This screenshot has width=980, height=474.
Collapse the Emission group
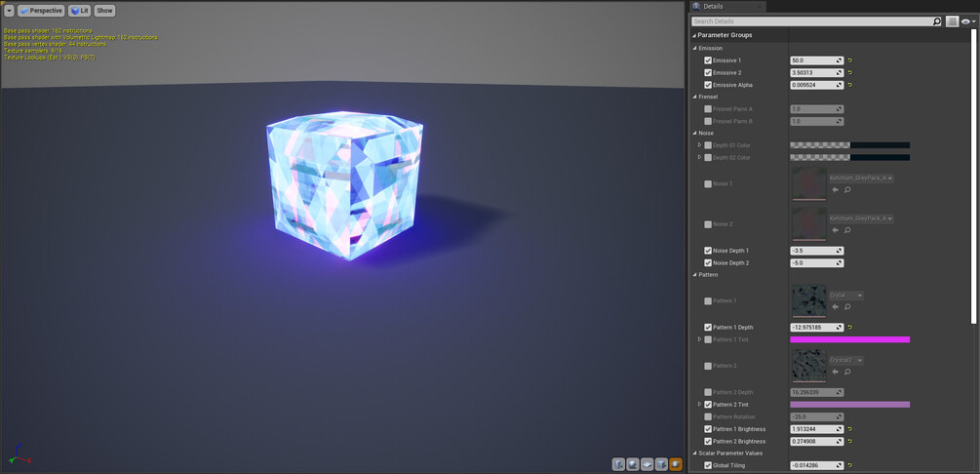coord(694,48)
